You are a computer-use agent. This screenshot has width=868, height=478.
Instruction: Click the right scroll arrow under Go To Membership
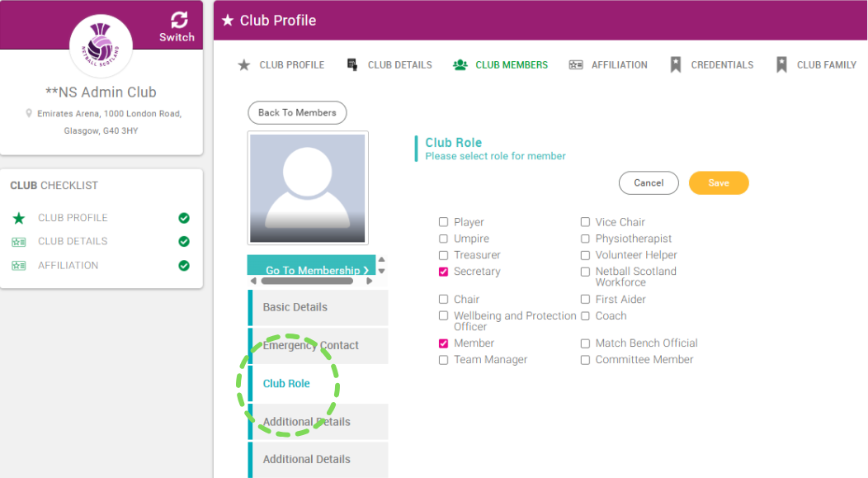[x=370, y=281]
